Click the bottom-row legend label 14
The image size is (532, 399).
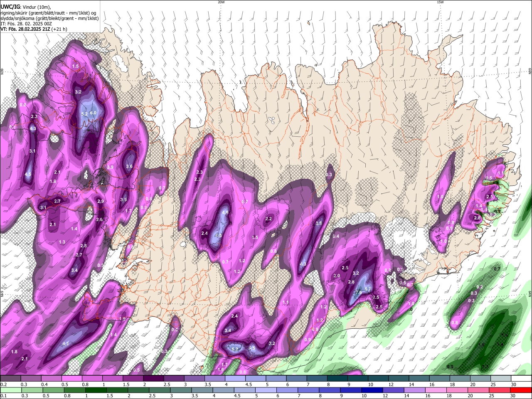pyautogui.click(x=406, y=396)
